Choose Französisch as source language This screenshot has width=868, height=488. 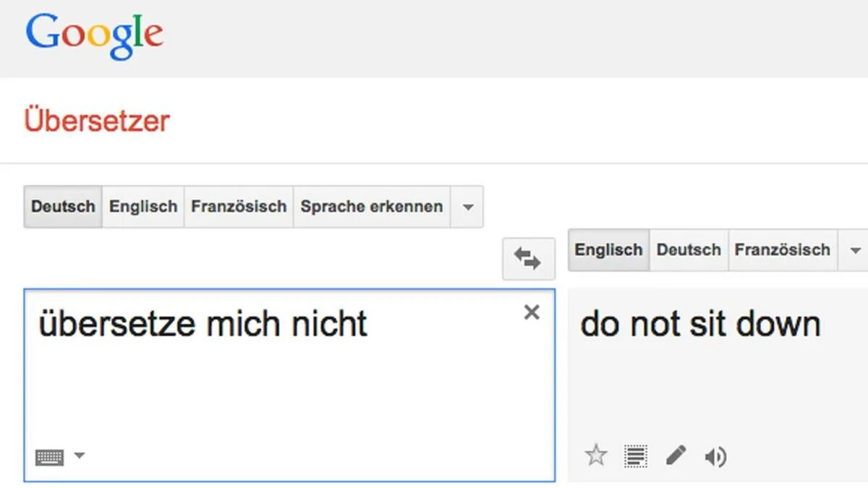pyautogui.click(x=239, y=207)
